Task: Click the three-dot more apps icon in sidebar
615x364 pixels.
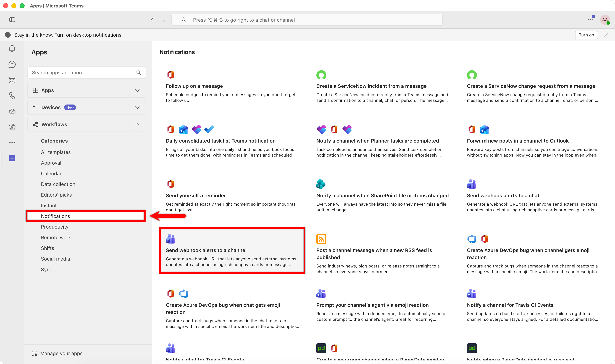Action: [x=12, y=143]
